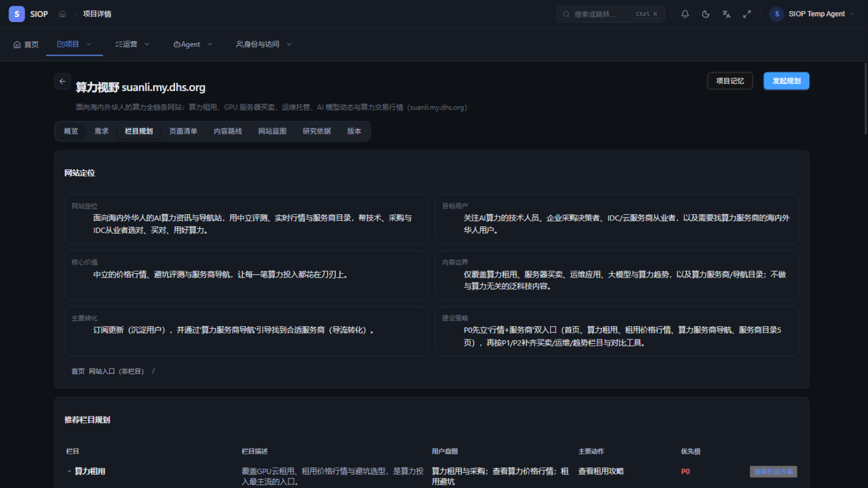Open SIOP Temp Agent account dropdown
Viewport: 868px width, 488px height.
pyautogui.click(x=812, y=14)
